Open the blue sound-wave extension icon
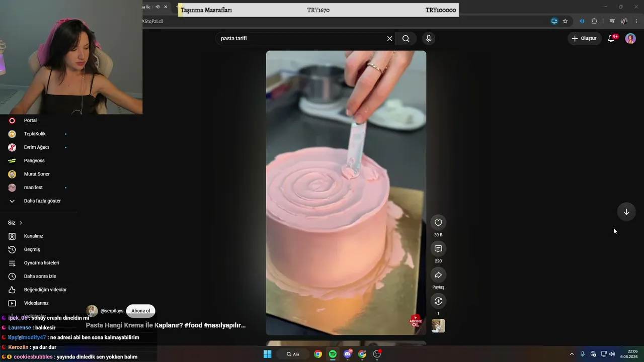 582,21
